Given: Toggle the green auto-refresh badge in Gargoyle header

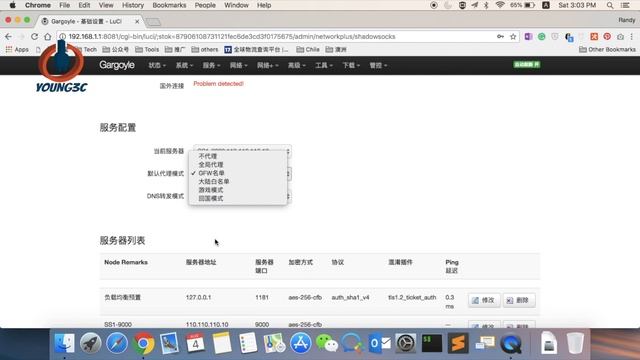Looking at the screenshot, I should [527, 64].
